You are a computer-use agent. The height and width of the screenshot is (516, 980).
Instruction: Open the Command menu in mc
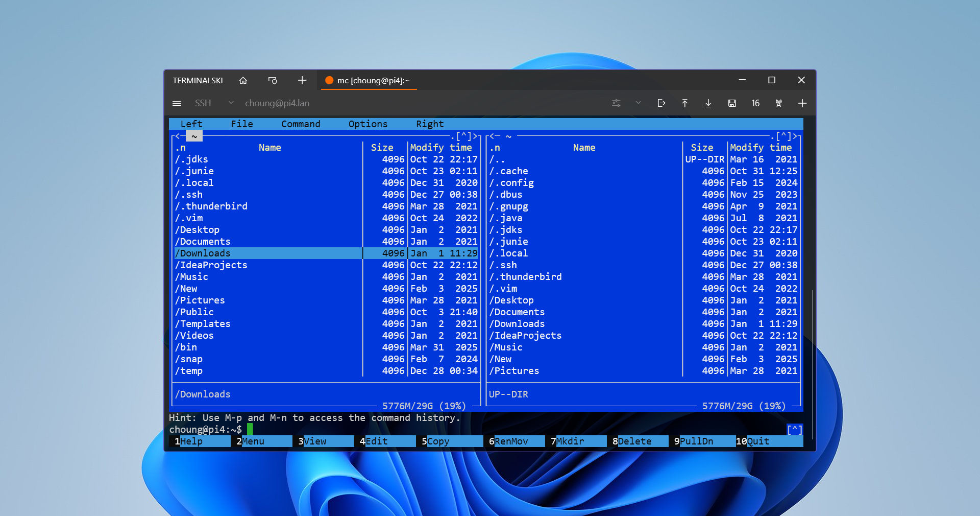pyautogui.click(x=301, y=124)
